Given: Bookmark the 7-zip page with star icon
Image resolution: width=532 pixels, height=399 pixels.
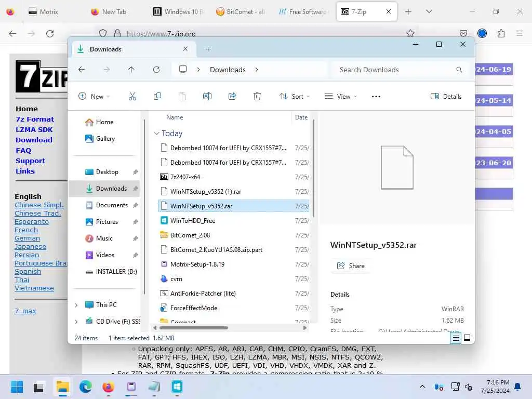Looking at the screenshot, I should click(x=410, y=33).
